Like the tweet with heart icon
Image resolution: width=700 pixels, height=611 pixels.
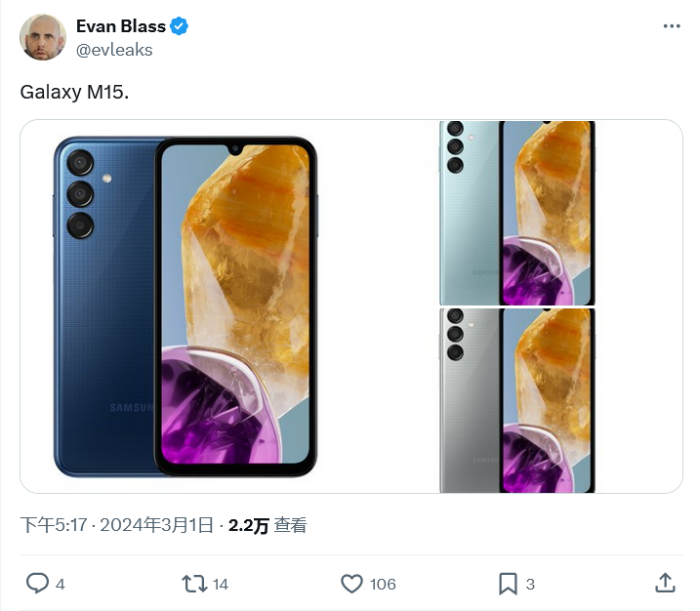click(351, 584)
